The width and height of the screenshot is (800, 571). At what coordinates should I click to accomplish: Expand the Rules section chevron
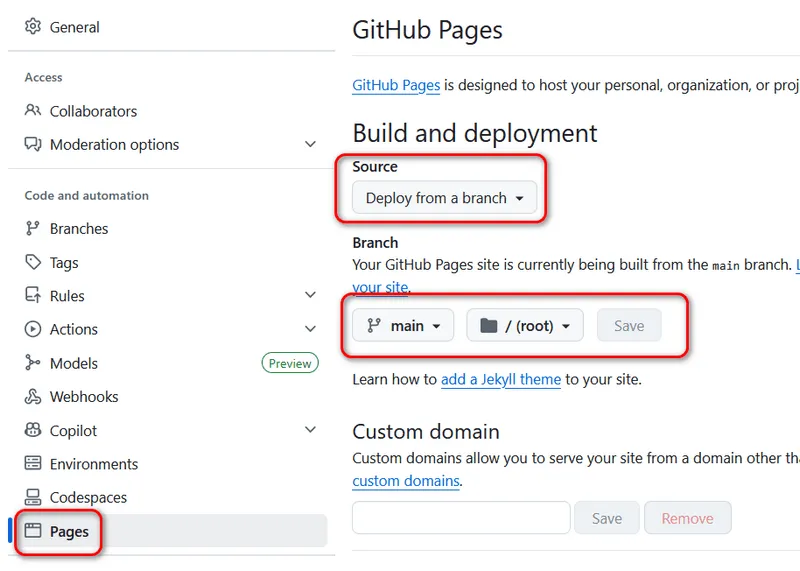coord(310,296)
